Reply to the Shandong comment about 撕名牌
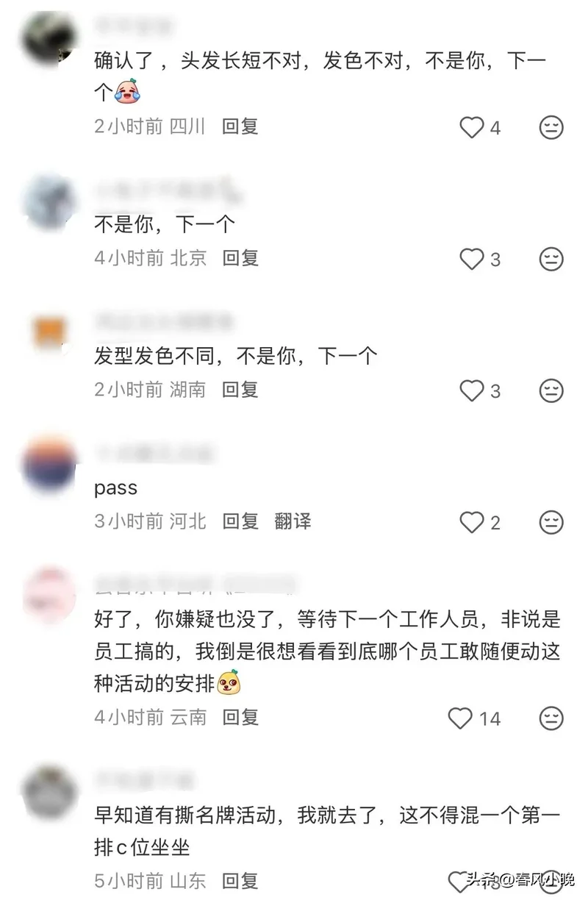This screenshot has height=900, width=588. pyautogui.click(x=240, y=880)
